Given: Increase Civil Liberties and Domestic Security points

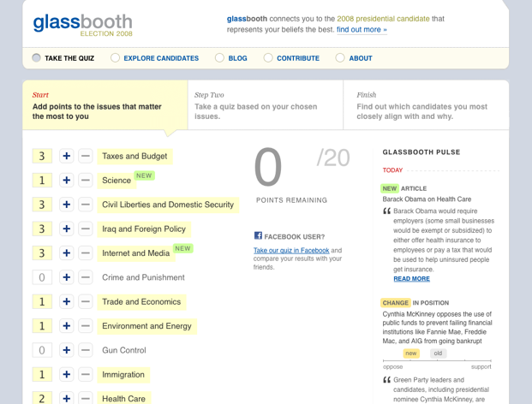Looking at the screenshot, I should pyautogui.click(x=67, y=205).
